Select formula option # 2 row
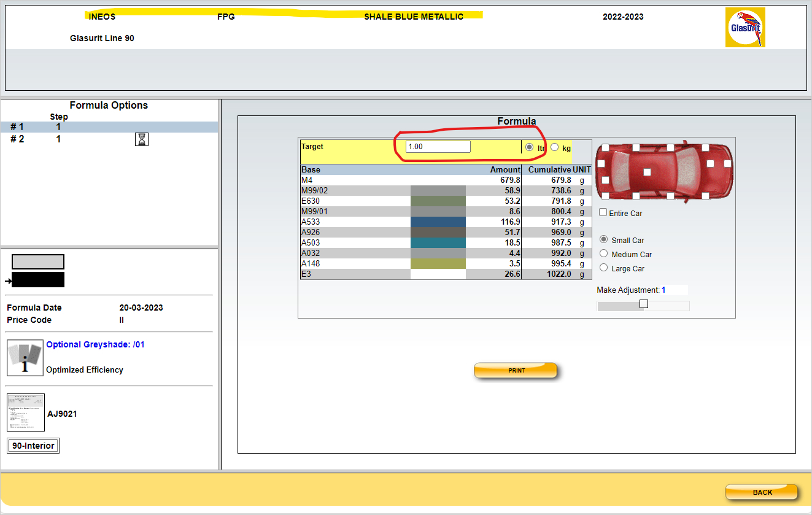This screenshot has height=515, width=812. [x=109, y=139]
